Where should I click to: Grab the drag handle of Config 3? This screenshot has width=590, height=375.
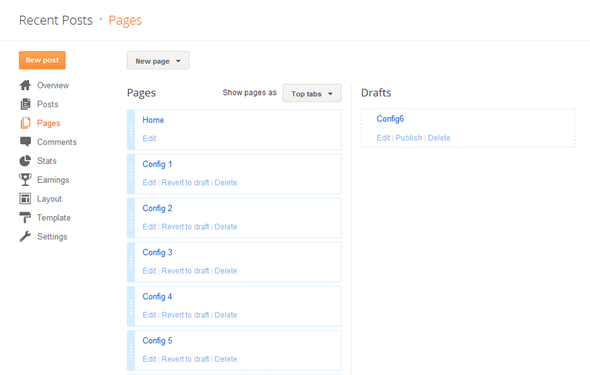pyautogui.click(x=131, y=262)
